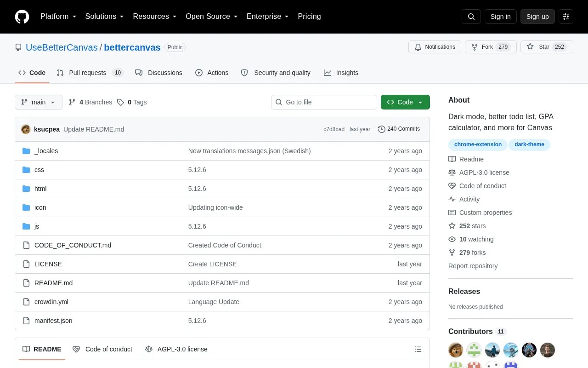The height and width of the screenshot is (368, 588).
Task: Open the GitHub homepage logo
Action: pyautogui.click(x=22, y=17)
